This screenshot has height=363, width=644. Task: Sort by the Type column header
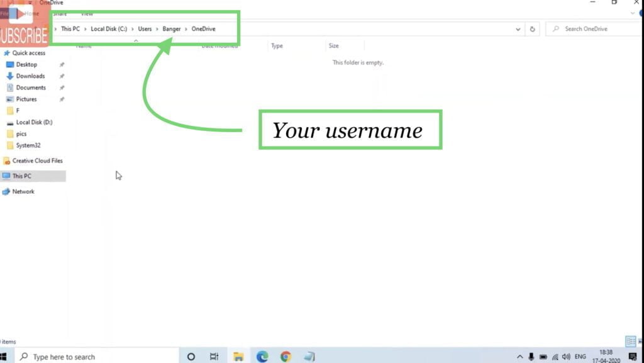[277, 45]
